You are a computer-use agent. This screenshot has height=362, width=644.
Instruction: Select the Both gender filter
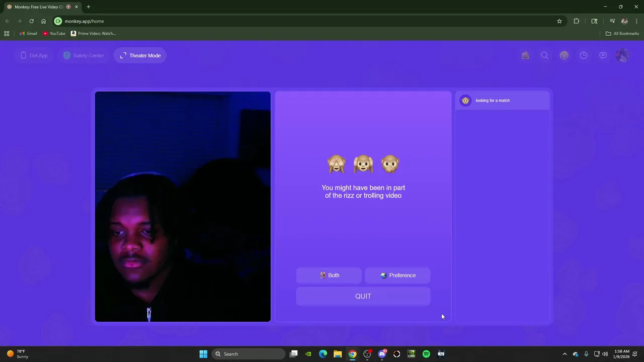[x=329, y=276]
